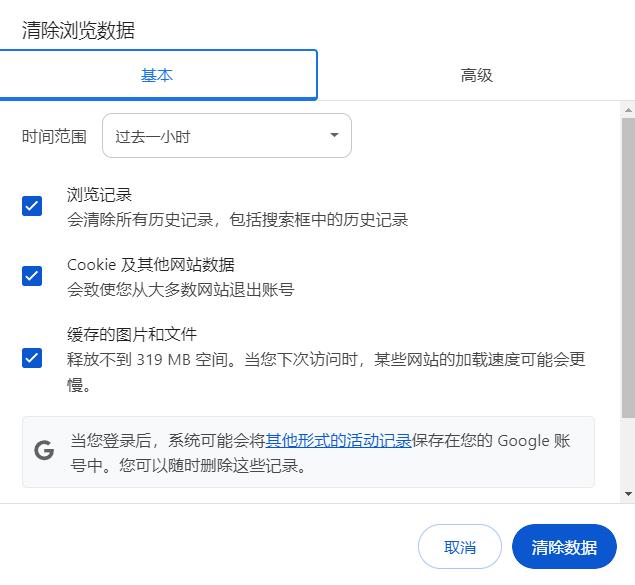This screenshot has width=635, height=585.
Task: Click the 会致使您从大多数网站退出账号 description
Action: click(x=180, y=290)
